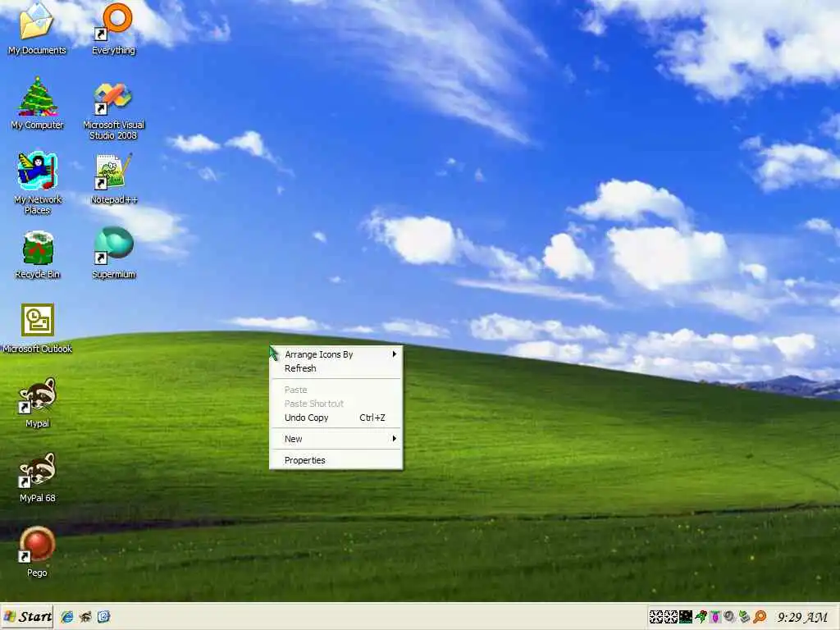Click the 9:29 AM taskbar clock

click(802, 617)
